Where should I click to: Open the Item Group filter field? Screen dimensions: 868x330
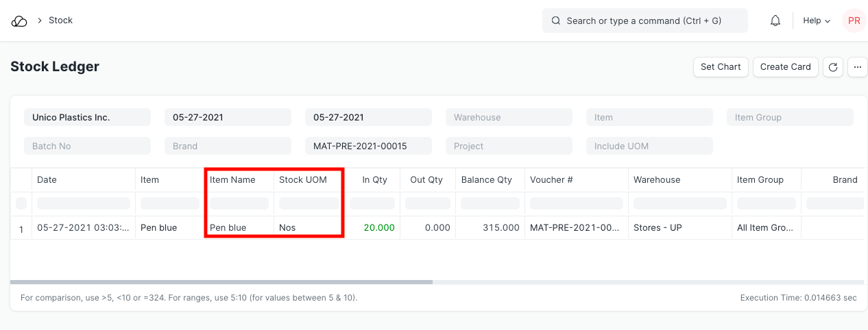tap(790, 118)
